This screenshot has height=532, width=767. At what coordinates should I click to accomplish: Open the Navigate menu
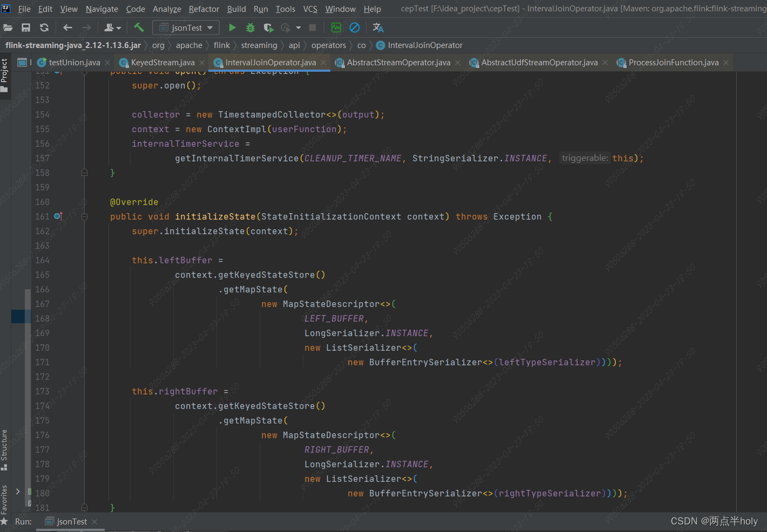click(x=102, y=9)
